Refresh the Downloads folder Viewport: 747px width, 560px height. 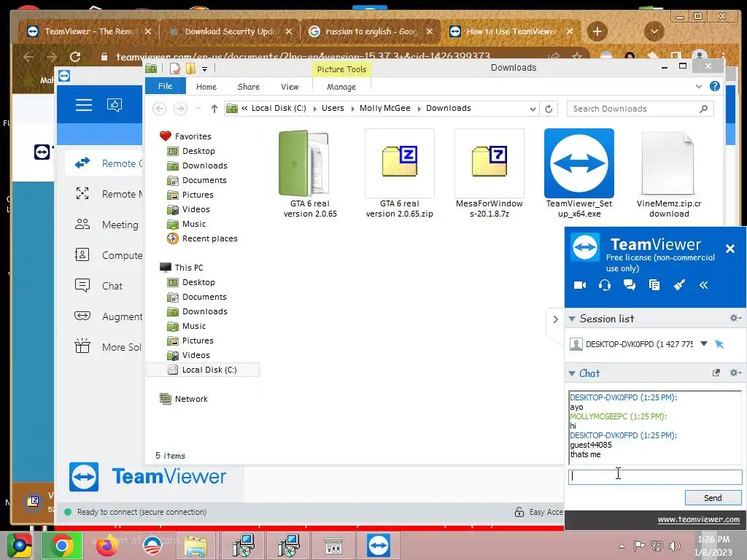click(x=549, y=109)
